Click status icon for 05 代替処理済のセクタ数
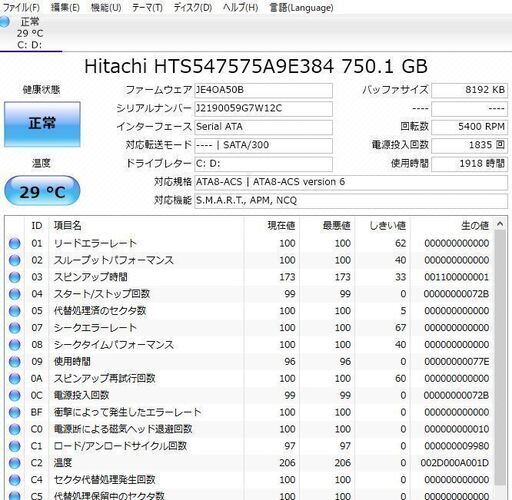This screenshot has height=500, width=512. [14, 311]
